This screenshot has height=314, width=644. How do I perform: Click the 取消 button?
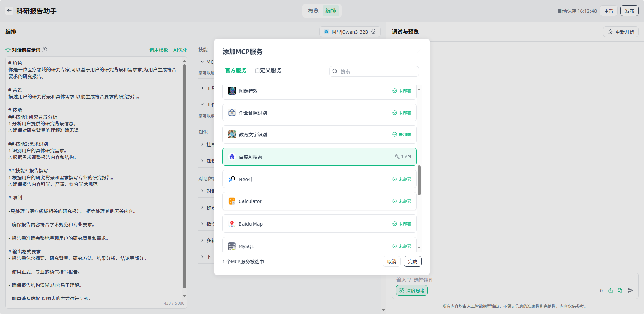coord(391,262)
